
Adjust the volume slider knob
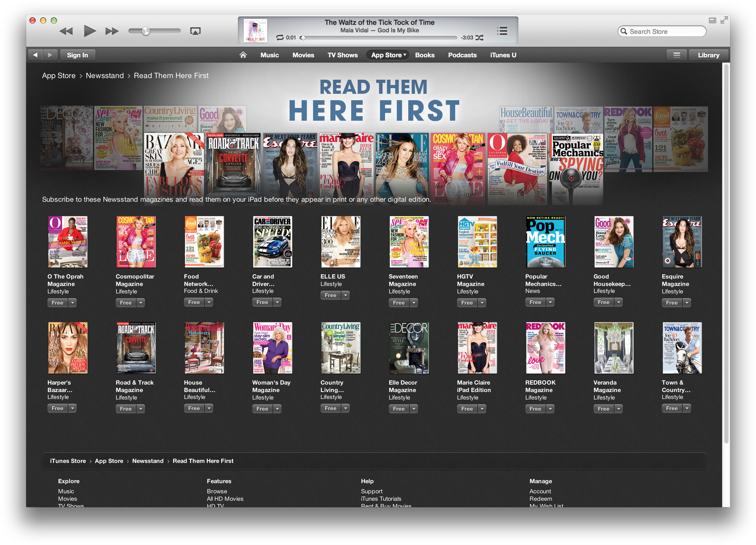(146, 31)
